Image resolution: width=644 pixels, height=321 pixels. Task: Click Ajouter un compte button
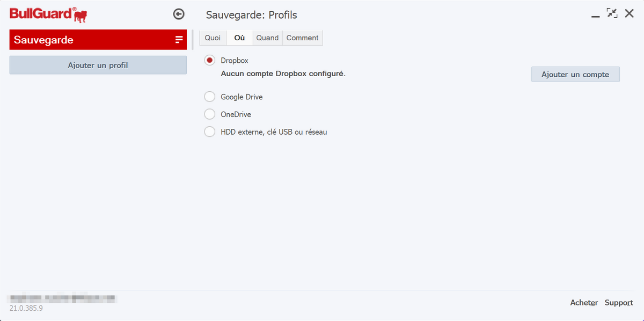pos(575,75)
